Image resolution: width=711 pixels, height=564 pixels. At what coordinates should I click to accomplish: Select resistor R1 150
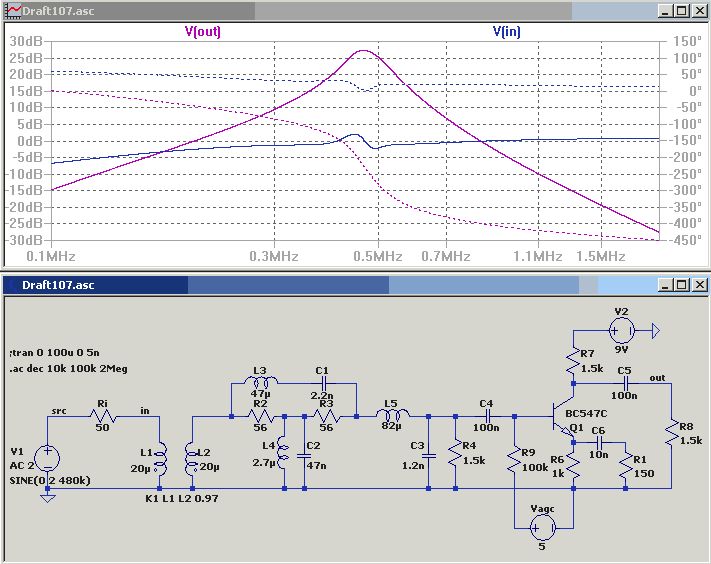(x=626, y=466)
